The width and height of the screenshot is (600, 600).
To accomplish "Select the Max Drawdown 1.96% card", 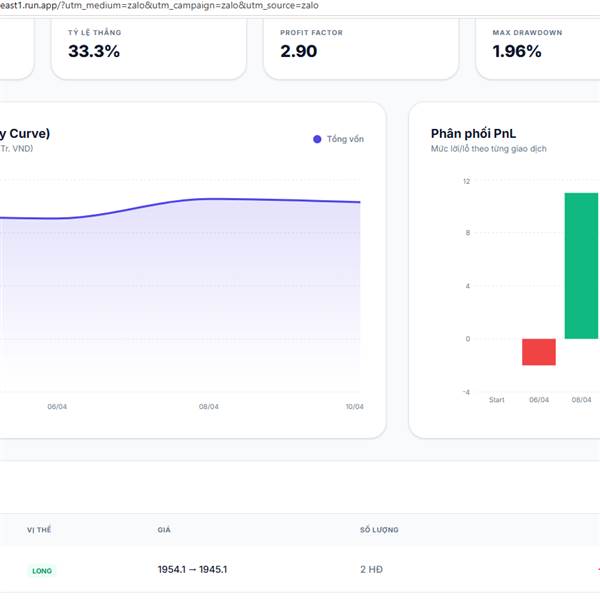I will click(538, 48).
